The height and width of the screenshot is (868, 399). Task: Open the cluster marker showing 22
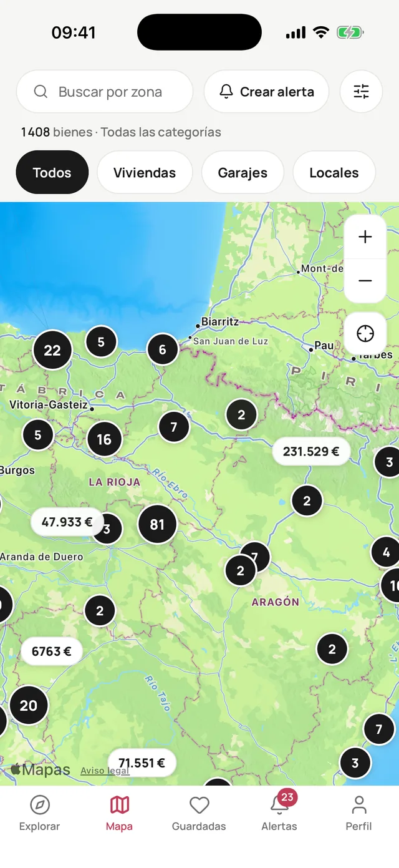52,350
